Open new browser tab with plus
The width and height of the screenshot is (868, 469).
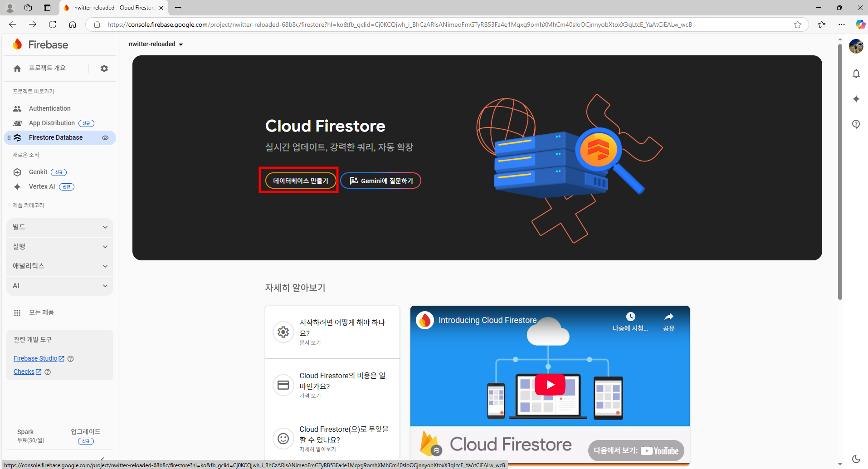[x=178, y=8]
